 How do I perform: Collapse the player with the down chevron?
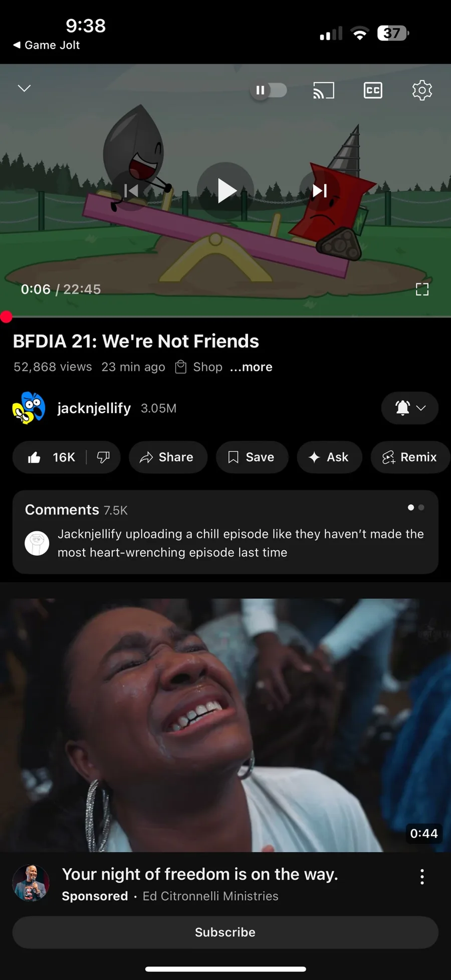[24, 88]
